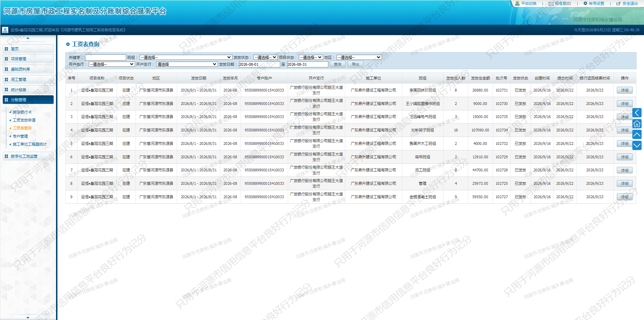Click the 平台切换 platform switch icon
This screenshot has width=644, height=320.
tap(517, 3)
